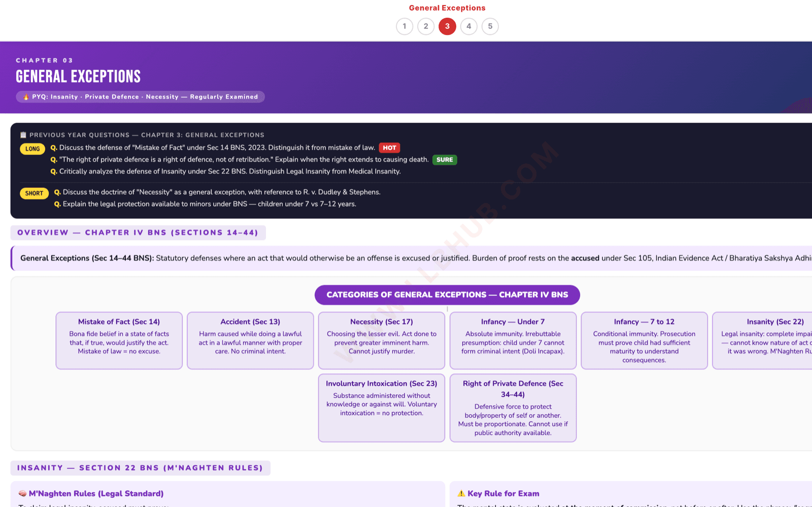
Task: Go to chapter page 5
Action: pyautogui.click(x=490, y=26)
